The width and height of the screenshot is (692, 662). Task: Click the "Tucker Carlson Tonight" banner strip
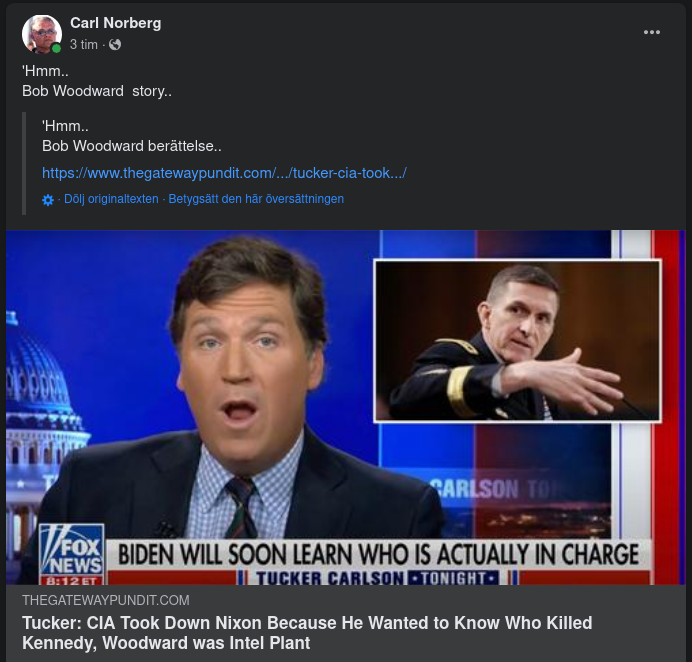[x=376, y=578]
